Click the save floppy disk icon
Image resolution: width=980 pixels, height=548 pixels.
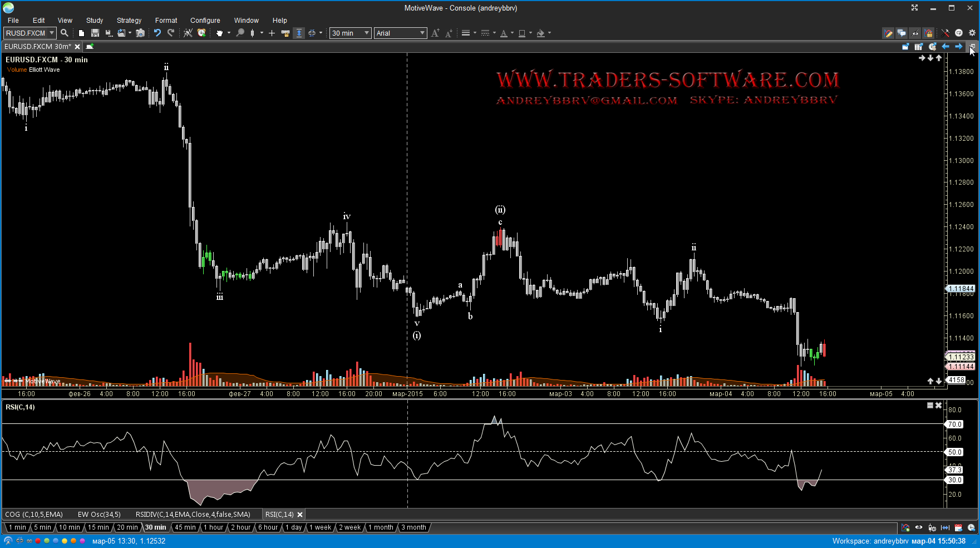point(95,33)
